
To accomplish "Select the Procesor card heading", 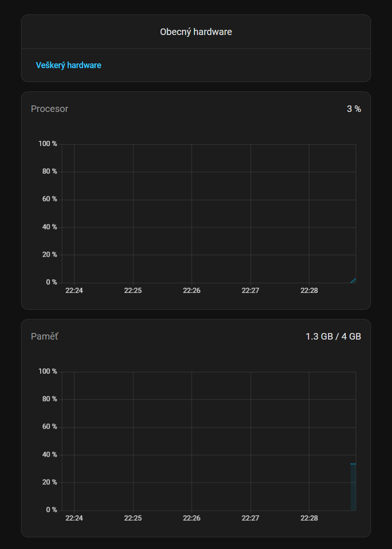I will tap(49, 109).
